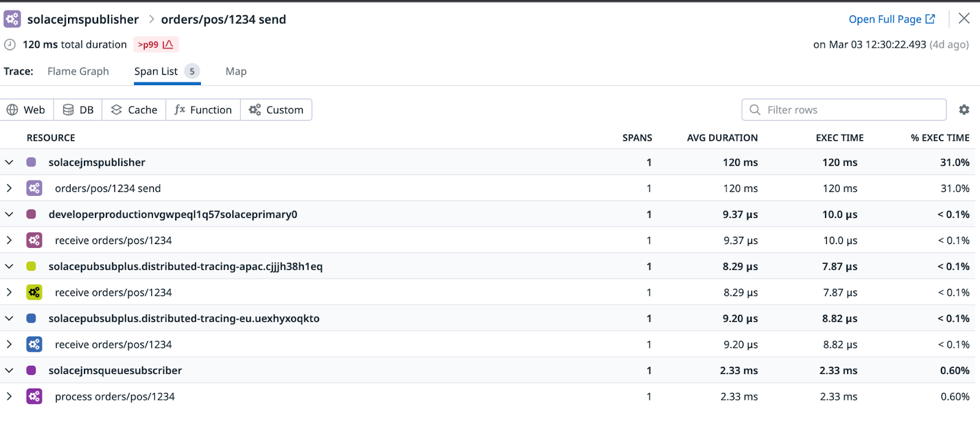Toggle the Web span type filter
Viewport: 980px width, 421px height.
[x=26, y=110]
